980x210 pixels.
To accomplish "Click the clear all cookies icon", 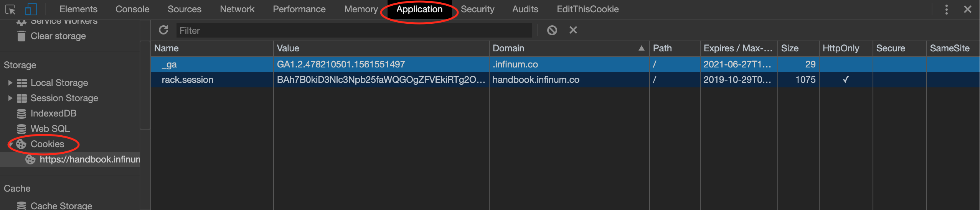I will click(552, 30).
